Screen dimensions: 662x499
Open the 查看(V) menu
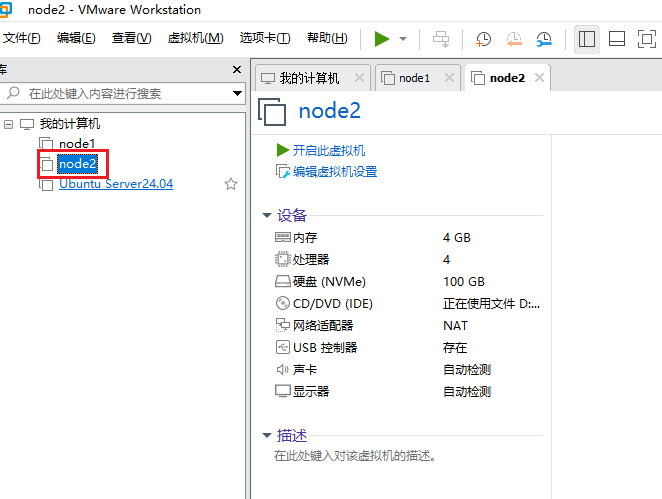tap(131, 38)
